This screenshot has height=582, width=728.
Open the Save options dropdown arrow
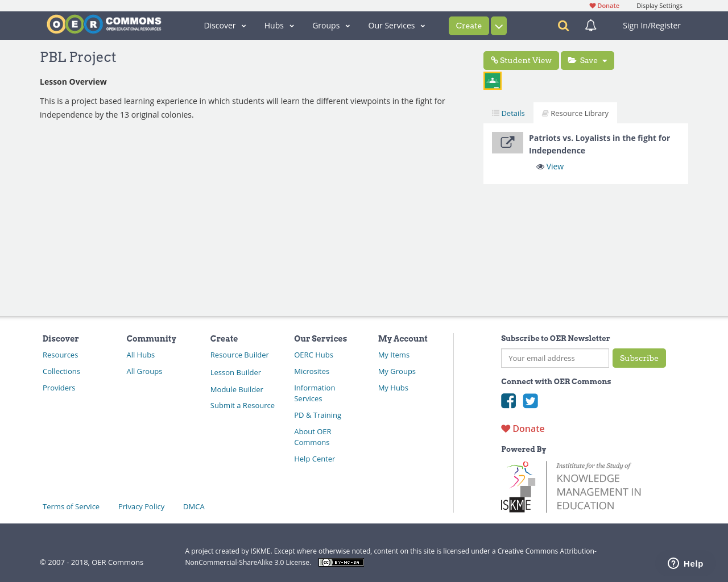(605, 60)
